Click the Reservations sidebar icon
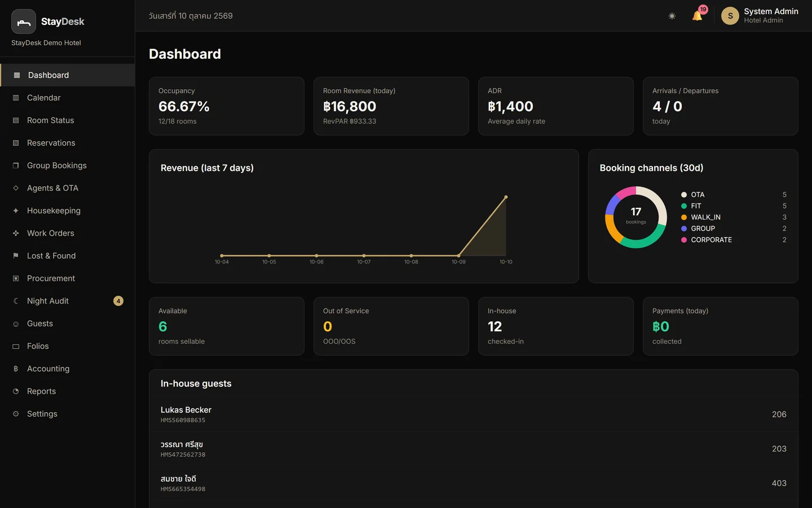The image size is (812, 508). click(16, 143)
